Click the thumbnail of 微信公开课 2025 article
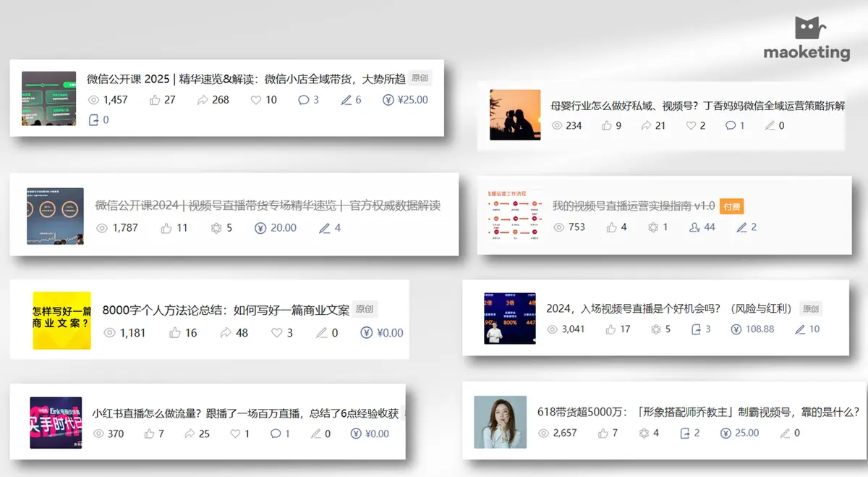This screenshot has width=868, height=477. (49, 98)
